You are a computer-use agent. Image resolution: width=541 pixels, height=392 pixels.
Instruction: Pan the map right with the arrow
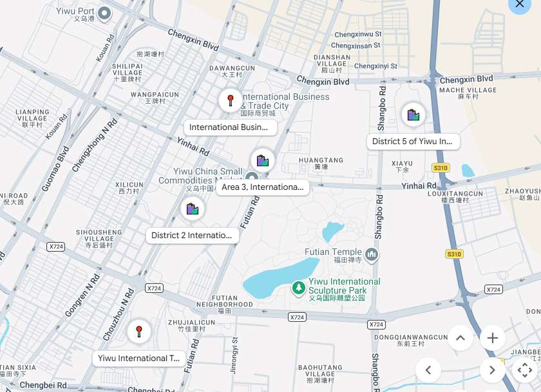[492, 370]
